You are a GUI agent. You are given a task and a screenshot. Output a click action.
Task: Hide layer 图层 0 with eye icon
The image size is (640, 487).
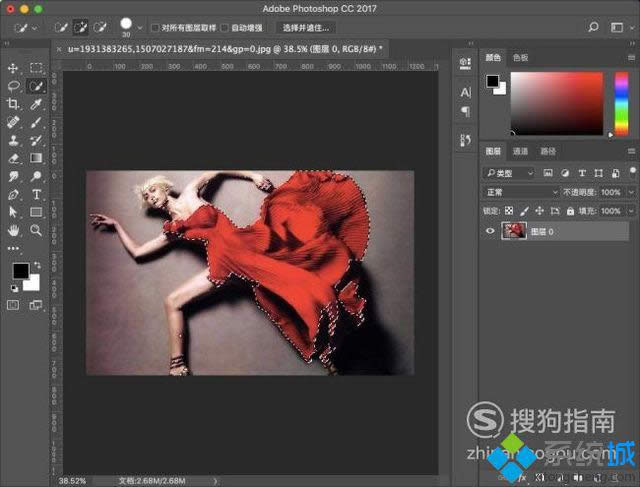tap(490, 231)
